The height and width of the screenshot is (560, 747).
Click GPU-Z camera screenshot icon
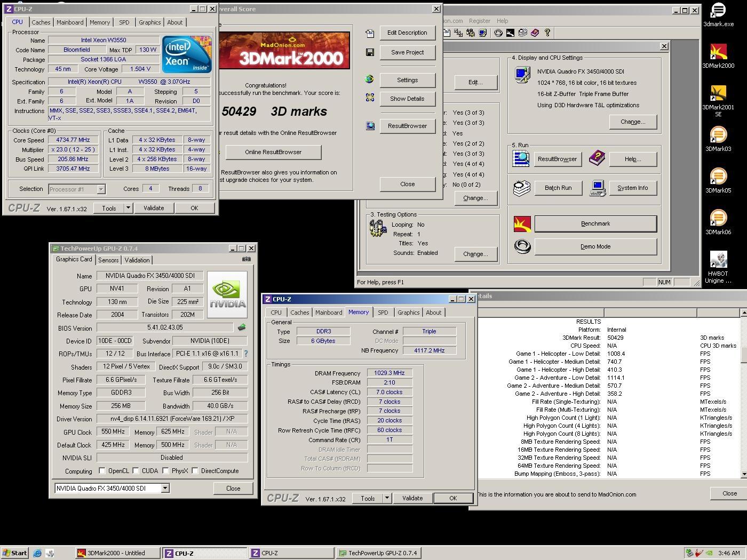click(246, 259)
